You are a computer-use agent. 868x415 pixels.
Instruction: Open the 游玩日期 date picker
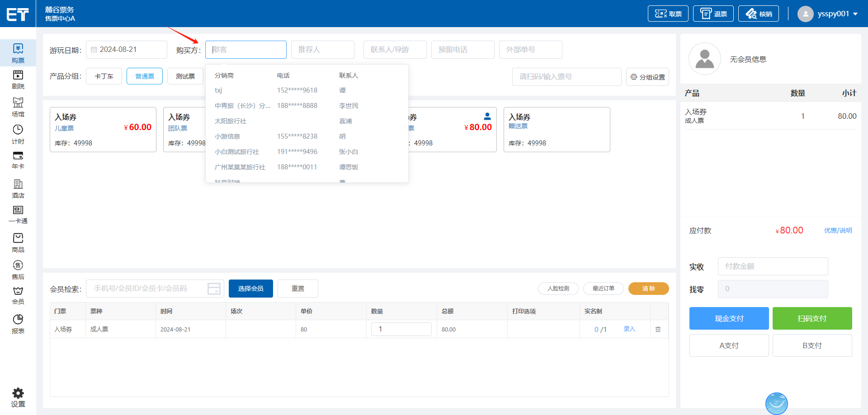point(127,50)
